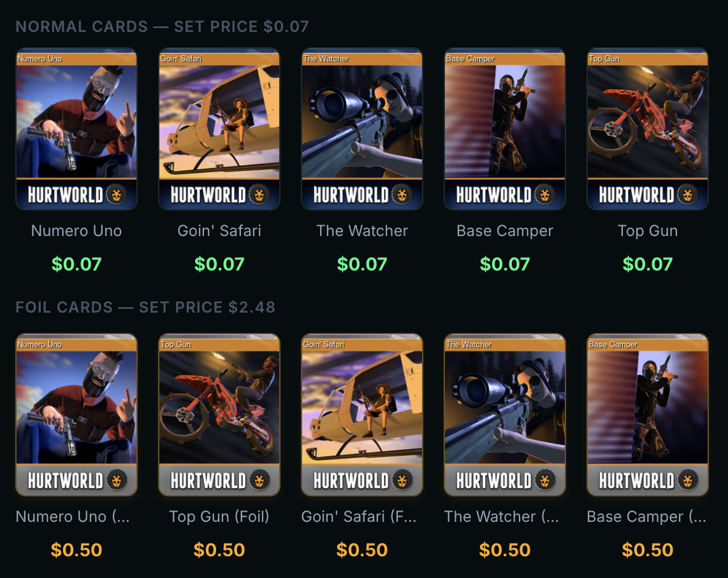
Task: Click the Top Gun (Foil) name link
Action: pyautogui.click(x=219, y=517)
